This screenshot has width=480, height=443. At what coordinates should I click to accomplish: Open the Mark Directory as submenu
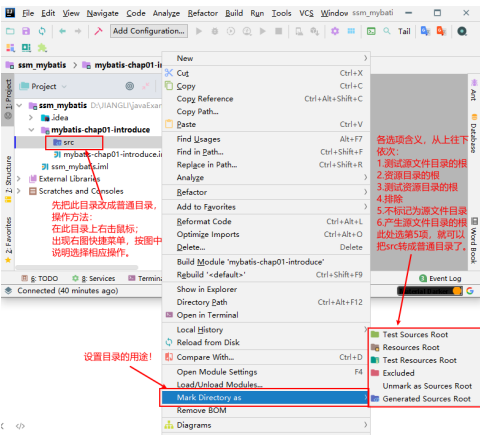pos(265,397)
